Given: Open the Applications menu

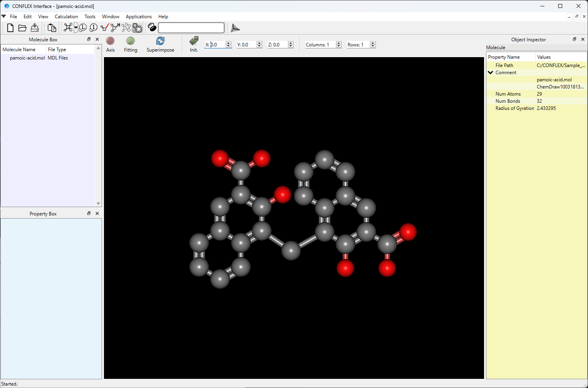Looking at the screenshot, I should pos(138,17).
